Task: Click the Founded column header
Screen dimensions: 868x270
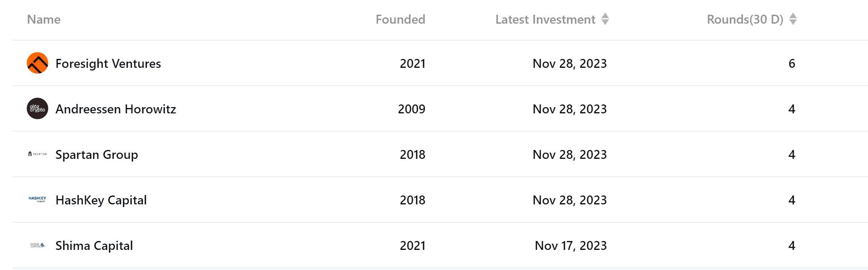Action: [400, 19]
